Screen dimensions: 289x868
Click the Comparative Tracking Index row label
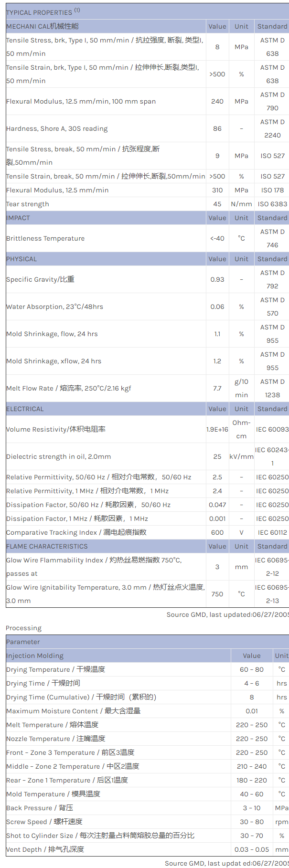[76, 532]
